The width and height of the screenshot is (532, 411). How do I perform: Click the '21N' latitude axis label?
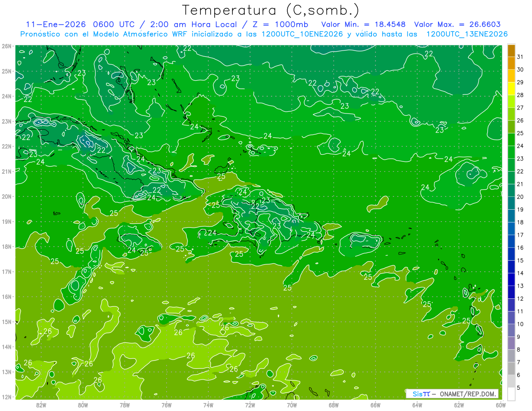[7, 172]
